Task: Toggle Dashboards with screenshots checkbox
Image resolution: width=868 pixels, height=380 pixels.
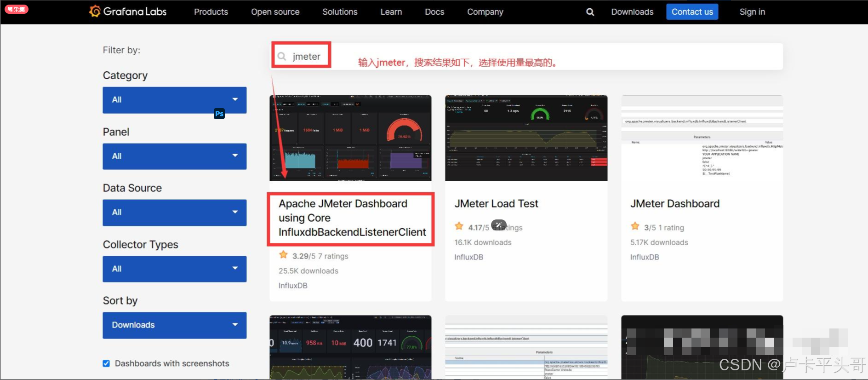Action: point(106,363)
